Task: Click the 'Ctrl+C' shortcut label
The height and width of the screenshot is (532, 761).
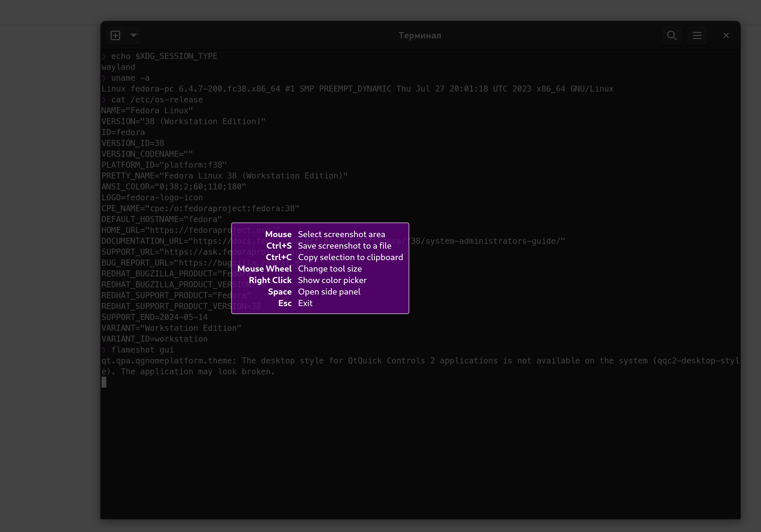Action: (x=279, y=258)
